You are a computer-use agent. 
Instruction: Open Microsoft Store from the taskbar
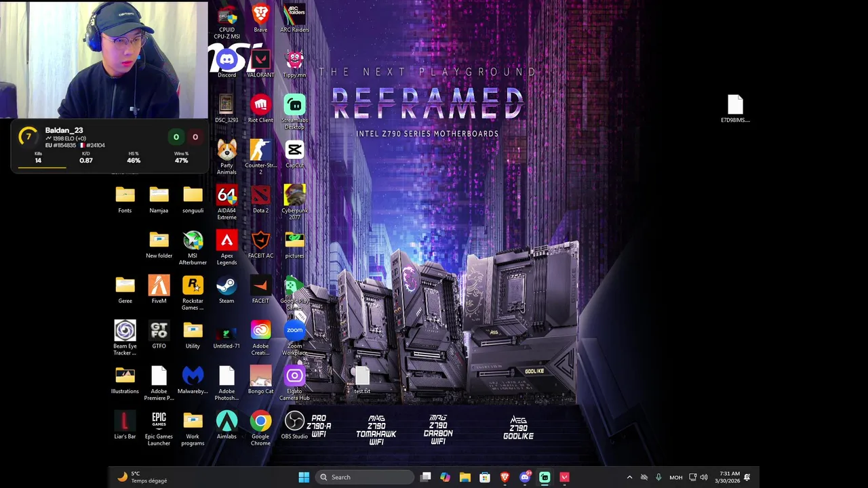[485, 477]
